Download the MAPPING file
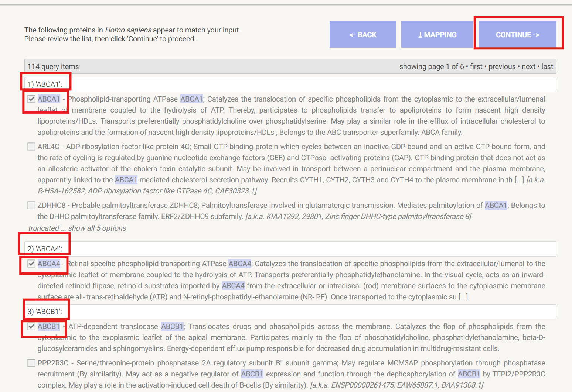This screenshot has height=392, width=572. coord(437,34)
